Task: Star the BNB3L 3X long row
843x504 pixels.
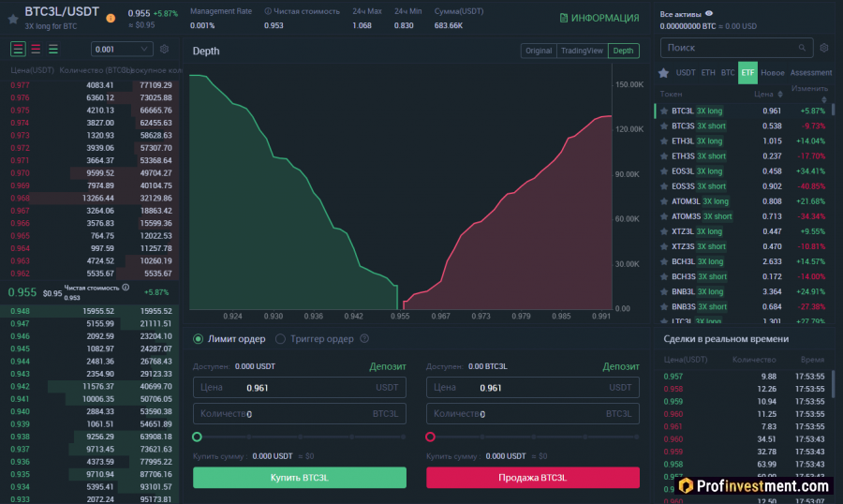Action: pyautogui.click(x=664, y=292)
